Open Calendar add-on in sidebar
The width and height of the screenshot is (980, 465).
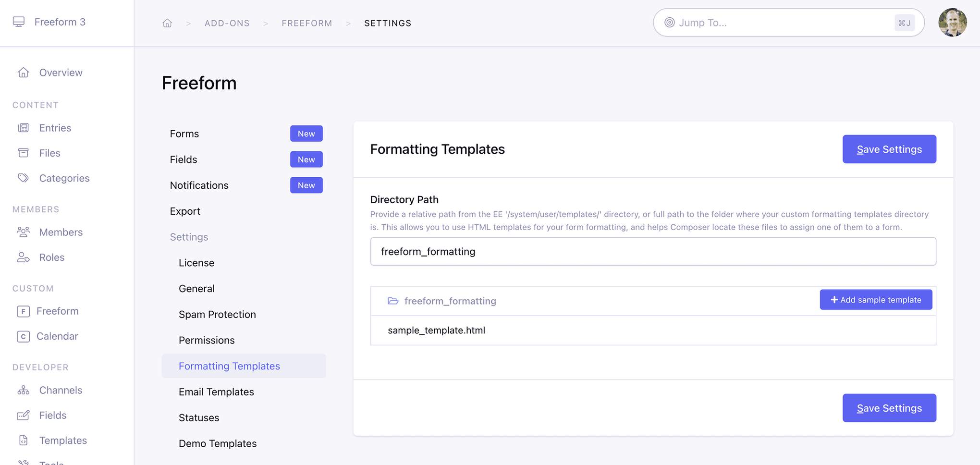click(57, 336)
